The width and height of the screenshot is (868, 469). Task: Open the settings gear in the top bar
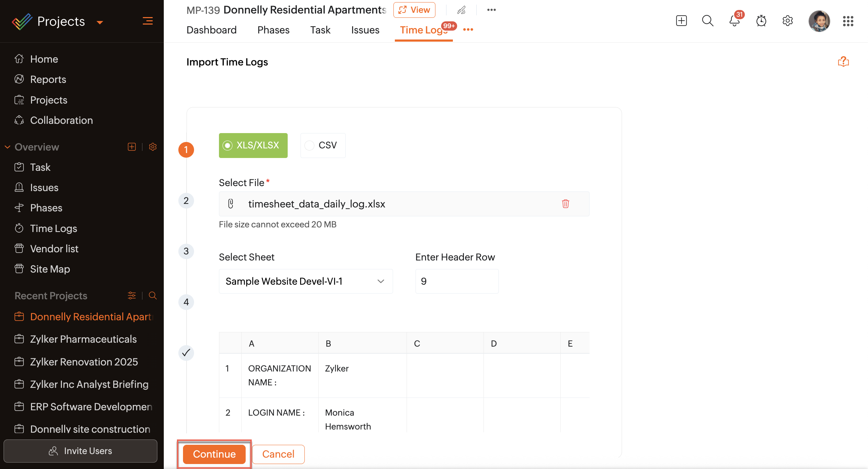click(788, 21)
